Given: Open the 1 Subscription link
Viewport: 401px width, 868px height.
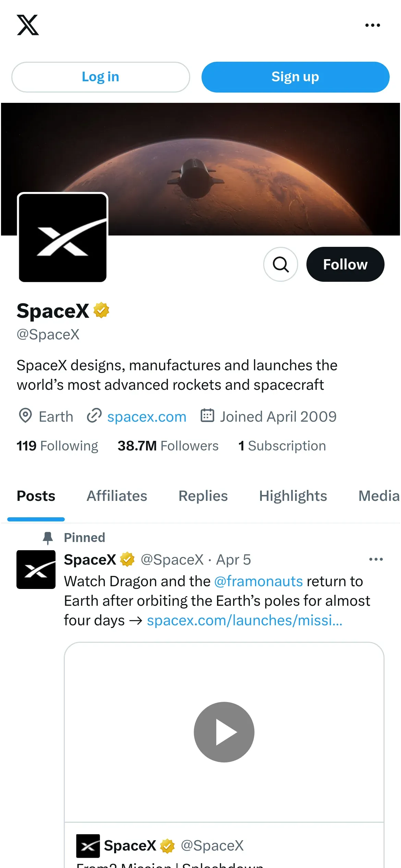Looking at the screenshot, I should [x=282, y=446].
